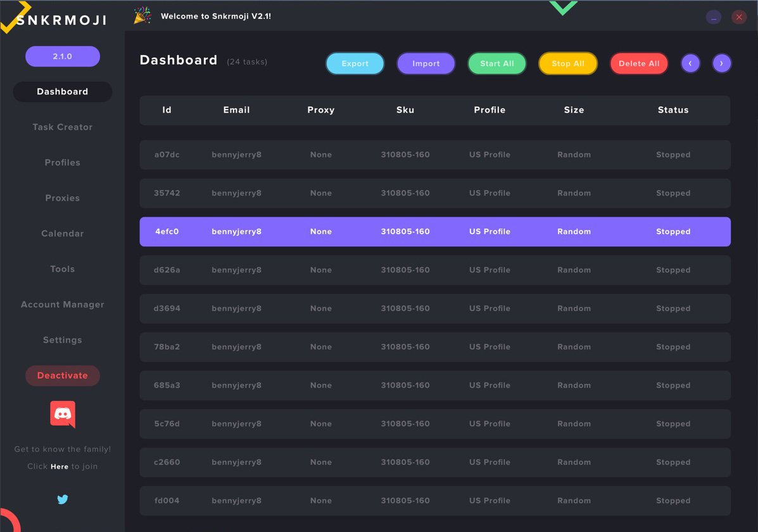Click the Profile column header
Screen dimensions: 758x532
(x=490, y=110)
